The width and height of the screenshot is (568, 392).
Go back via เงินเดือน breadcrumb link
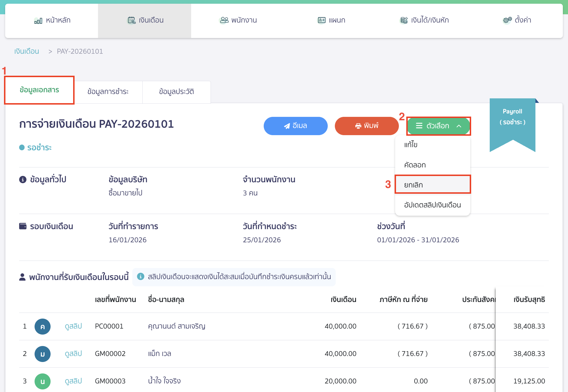coord(27,51)
